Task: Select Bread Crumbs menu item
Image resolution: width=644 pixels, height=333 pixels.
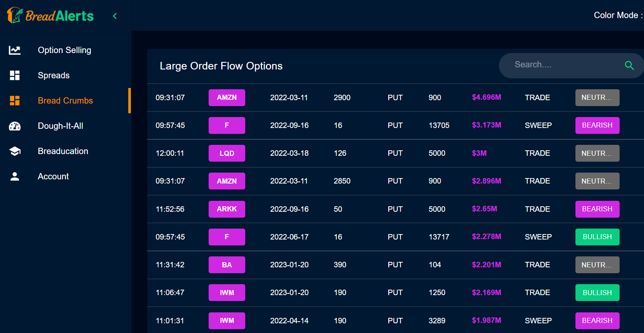Action: click(x=65, y=101)
